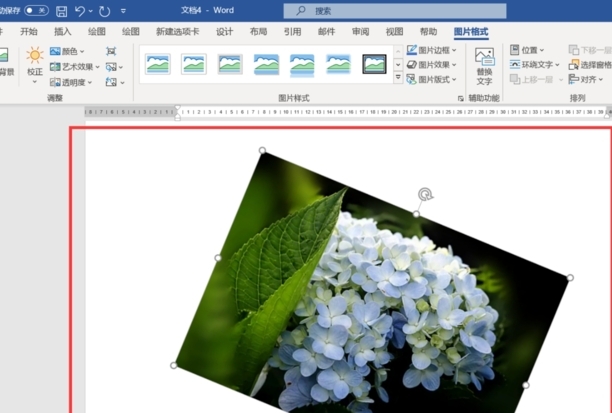Viewport: 612px width, 413px height.
Task: Expand the 校正 corrections dropdown arrow
Action: click(35, 82)
